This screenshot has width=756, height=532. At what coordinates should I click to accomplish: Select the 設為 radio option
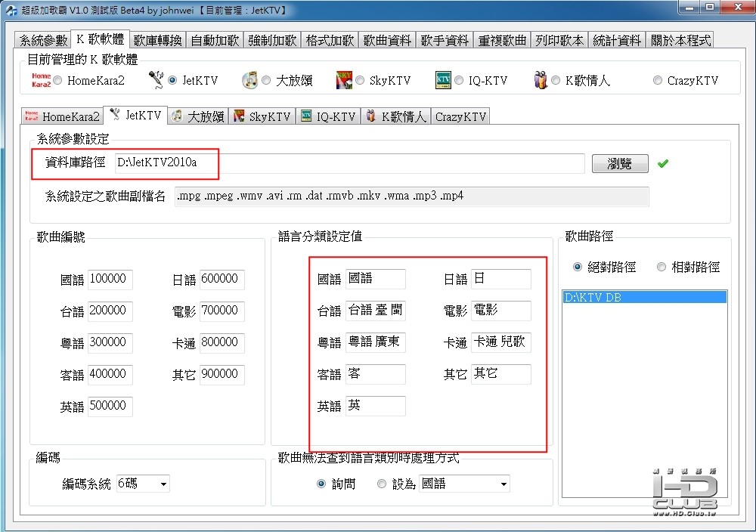pyautogui.click(x=381, y=484)
